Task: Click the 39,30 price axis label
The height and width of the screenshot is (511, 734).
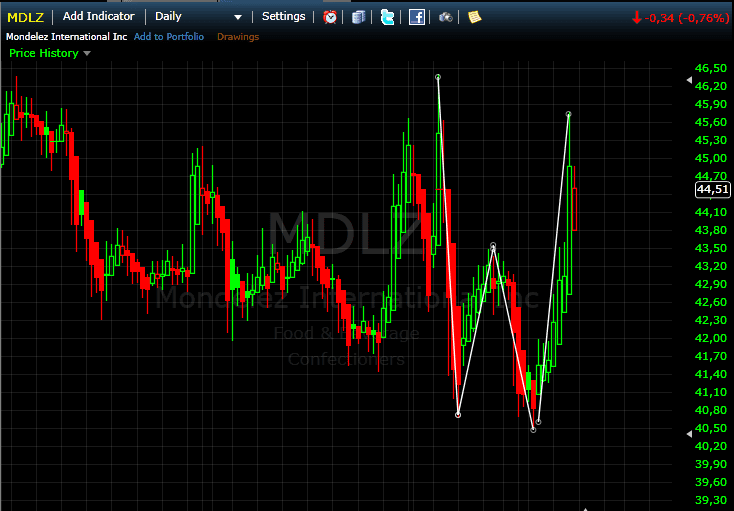Action: coord(711,500)
